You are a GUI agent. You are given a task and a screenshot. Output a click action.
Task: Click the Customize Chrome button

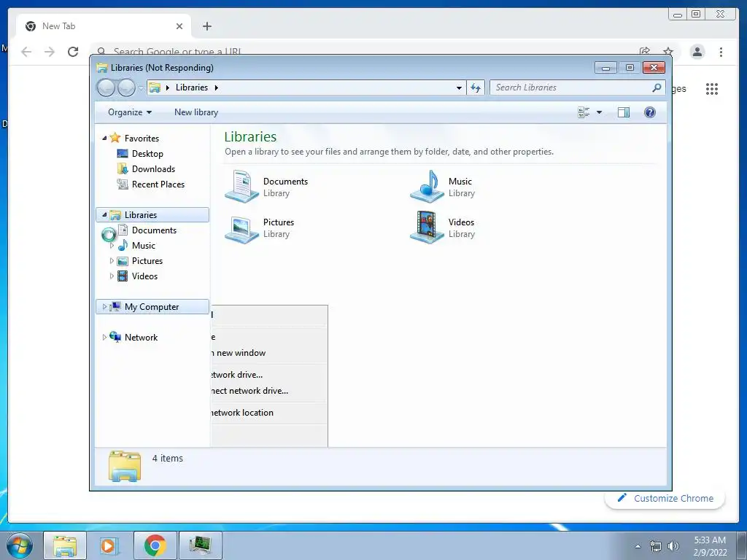coord(665,498)
